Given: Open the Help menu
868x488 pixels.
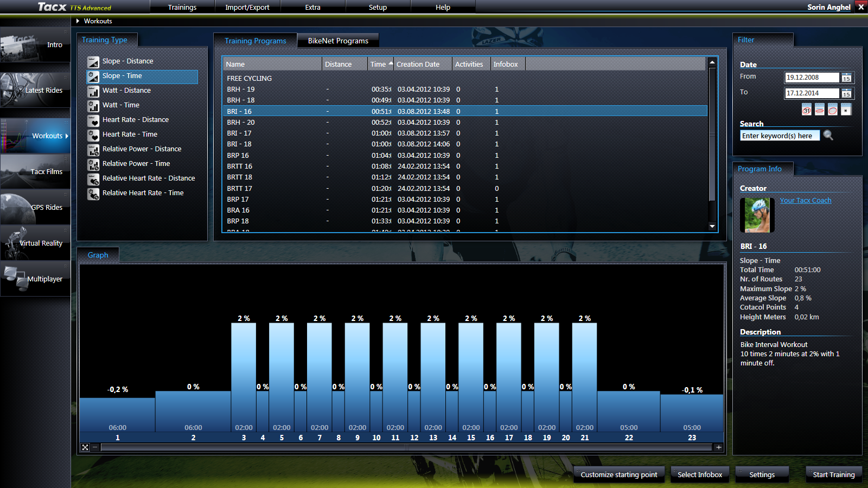Looking at the screenshot, I should (x=443, y=7).
